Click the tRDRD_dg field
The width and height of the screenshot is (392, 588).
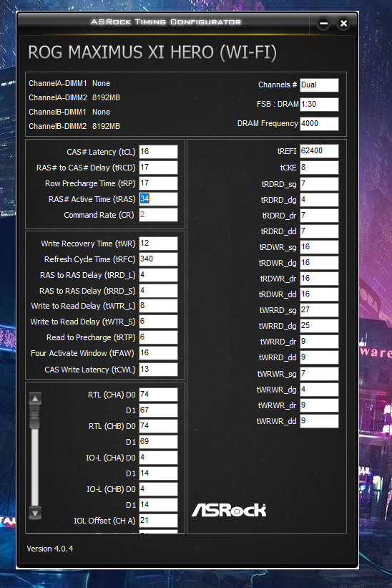click(x=319, y=200)
